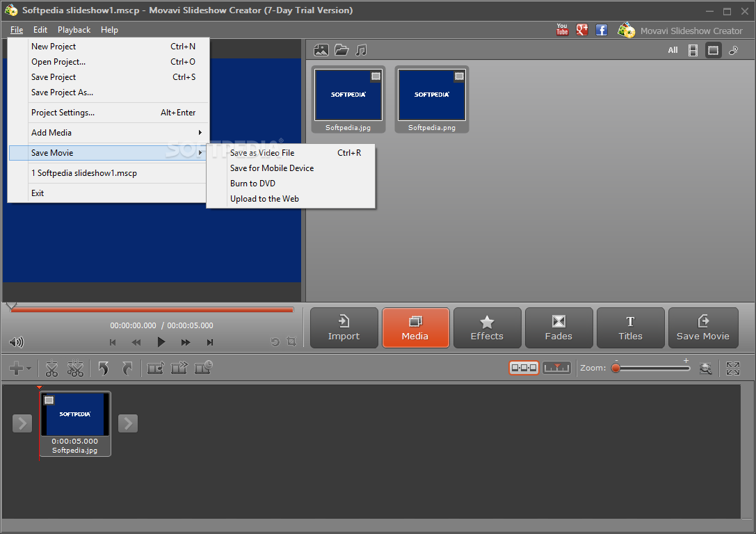
Task: Click the open folder icon in media panel
Action: [x=341, y=50]
